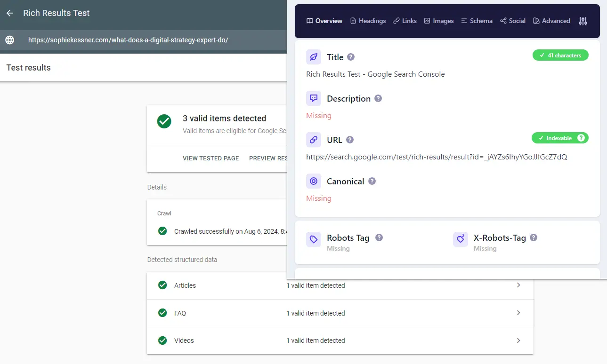
Task: Switch to the Overview tab
Action: [x=324, y=21]
